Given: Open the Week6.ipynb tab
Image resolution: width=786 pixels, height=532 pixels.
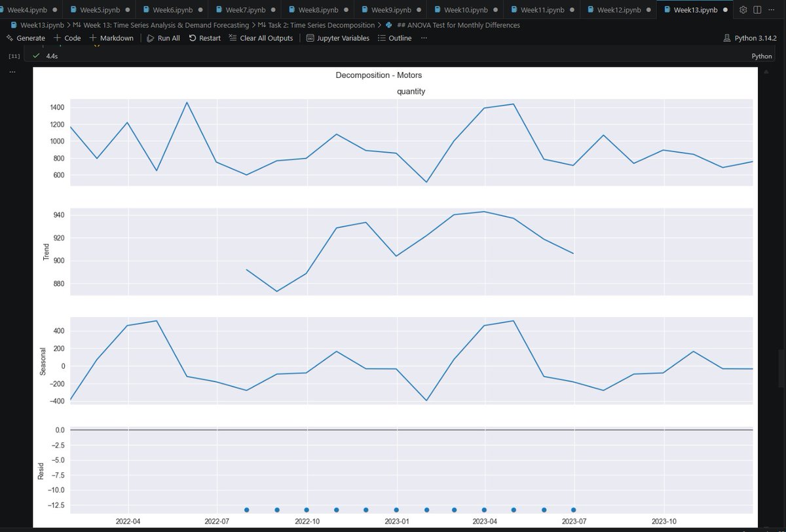Looking at the screenshot, I should [172, 10].
